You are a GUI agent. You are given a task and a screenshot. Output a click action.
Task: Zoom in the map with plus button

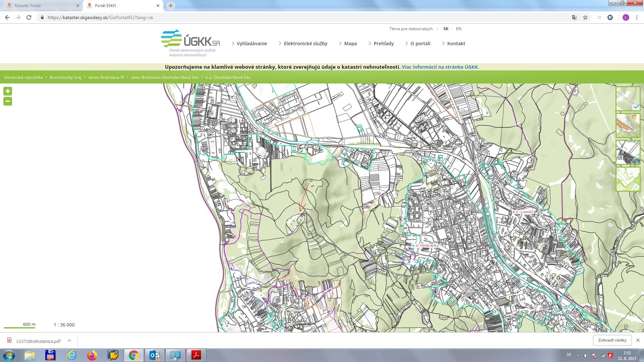[8, 91]
